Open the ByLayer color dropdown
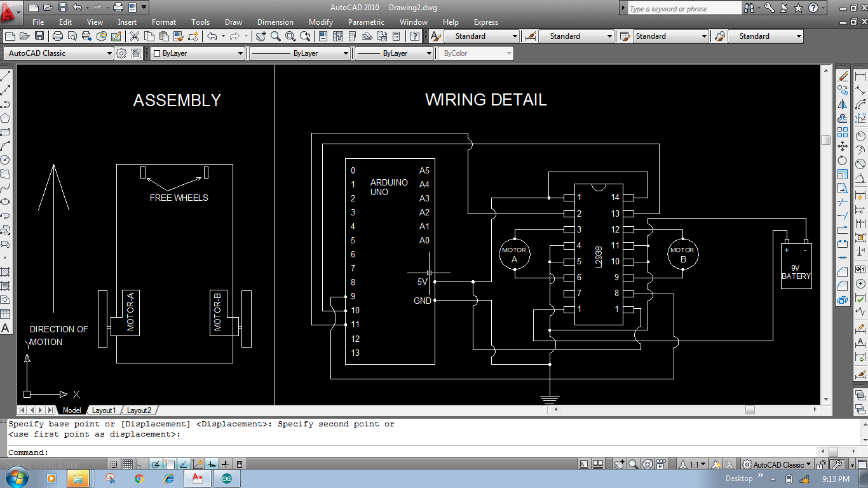This screenshot has width=868, height=488. tap(198, 53)
